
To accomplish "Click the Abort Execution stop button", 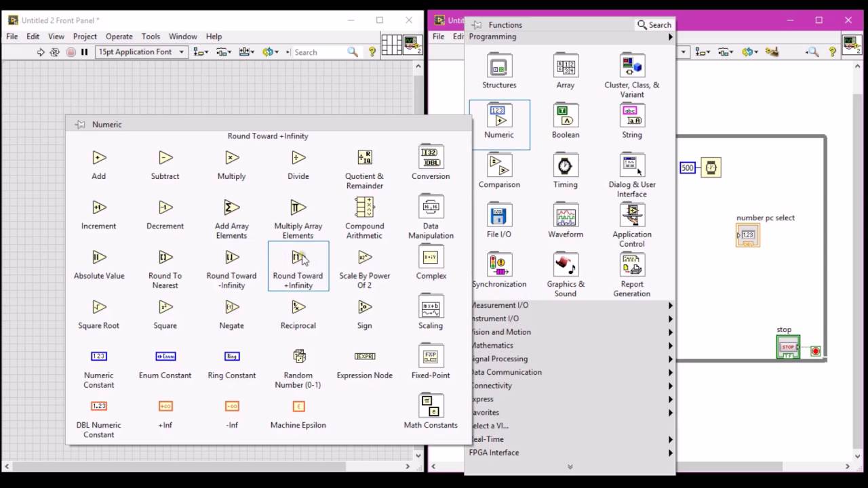I will coord(71,52).
